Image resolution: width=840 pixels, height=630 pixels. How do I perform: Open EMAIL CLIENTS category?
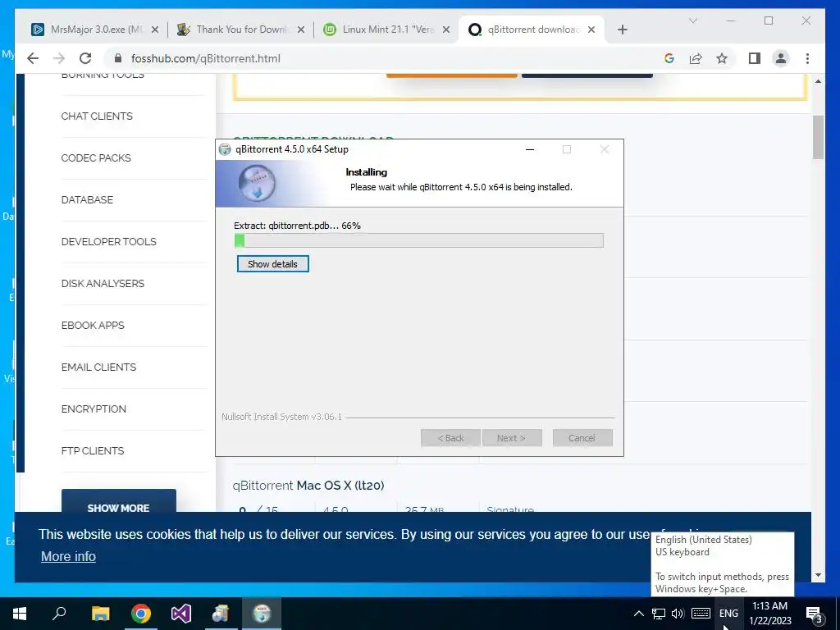point(98,367)
